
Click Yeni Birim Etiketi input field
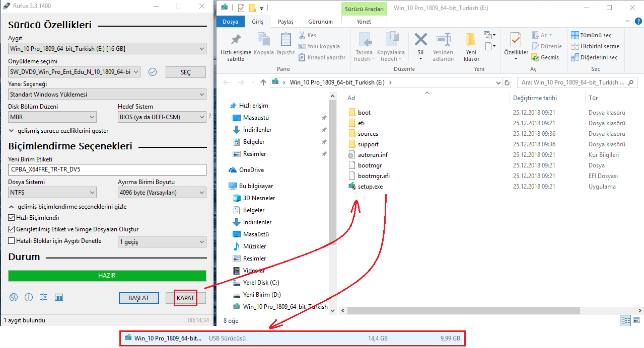click(107, 169)
